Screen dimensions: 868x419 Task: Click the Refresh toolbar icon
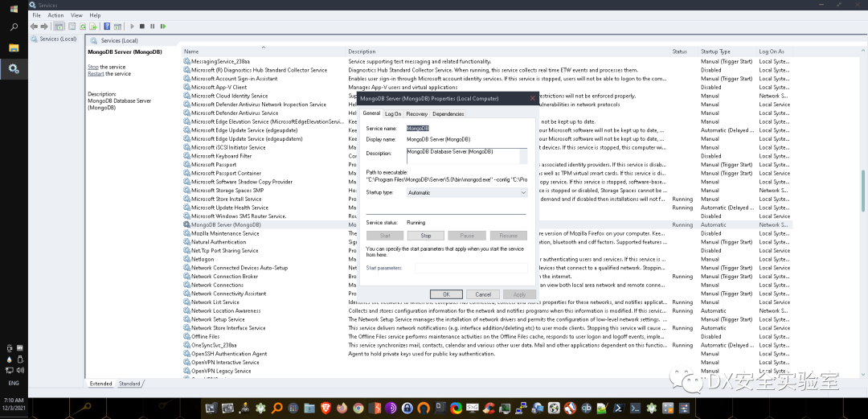(x=83, y=26)
